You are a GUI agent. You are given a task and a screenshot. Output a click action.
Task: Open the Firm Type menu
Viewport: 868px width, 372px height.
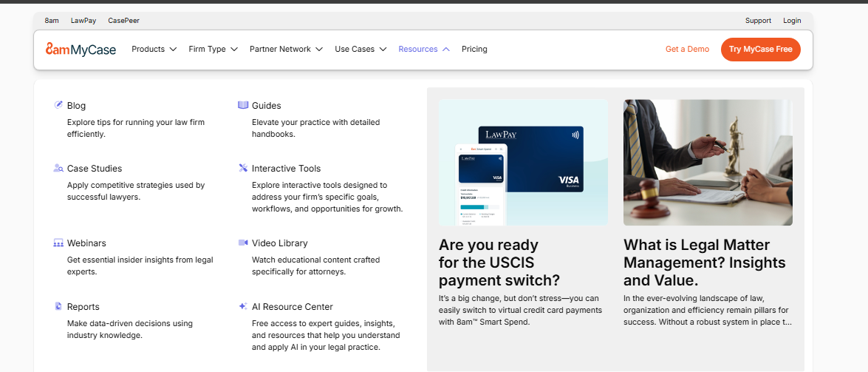coord(207,50)
